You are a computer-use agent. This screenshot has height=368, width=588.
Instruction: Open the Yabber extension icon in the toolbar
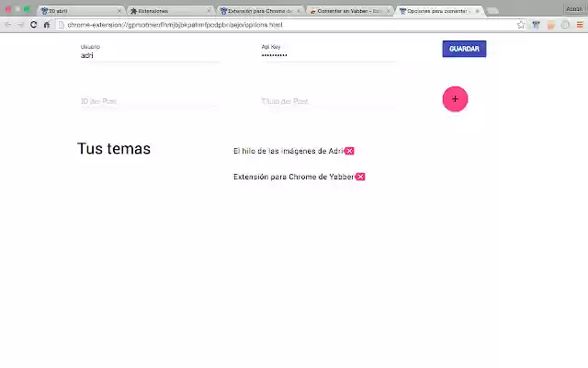tap(536, 25)
